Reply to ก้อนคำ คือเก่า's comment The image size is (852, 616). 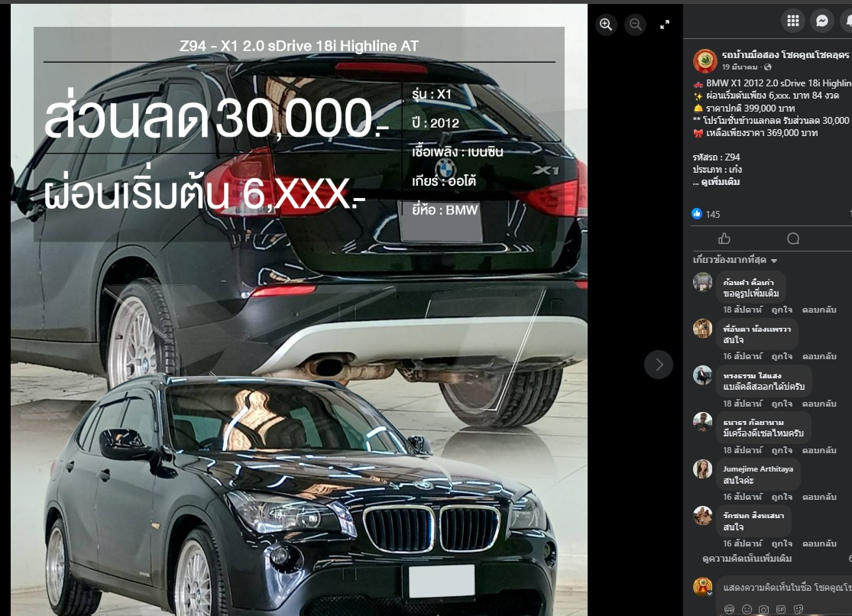click(819, 310)
